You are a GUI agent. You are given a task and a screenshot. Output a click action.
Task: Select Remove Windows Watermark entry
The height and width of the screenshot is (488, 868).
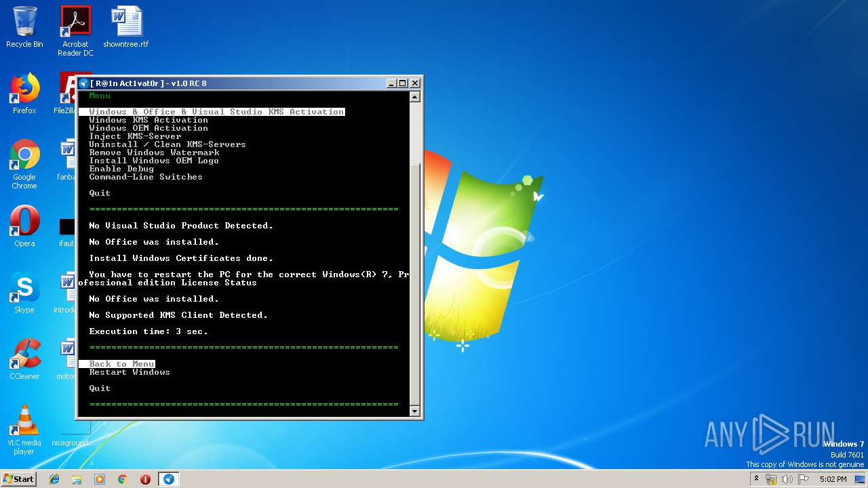[x=154, y=152]
